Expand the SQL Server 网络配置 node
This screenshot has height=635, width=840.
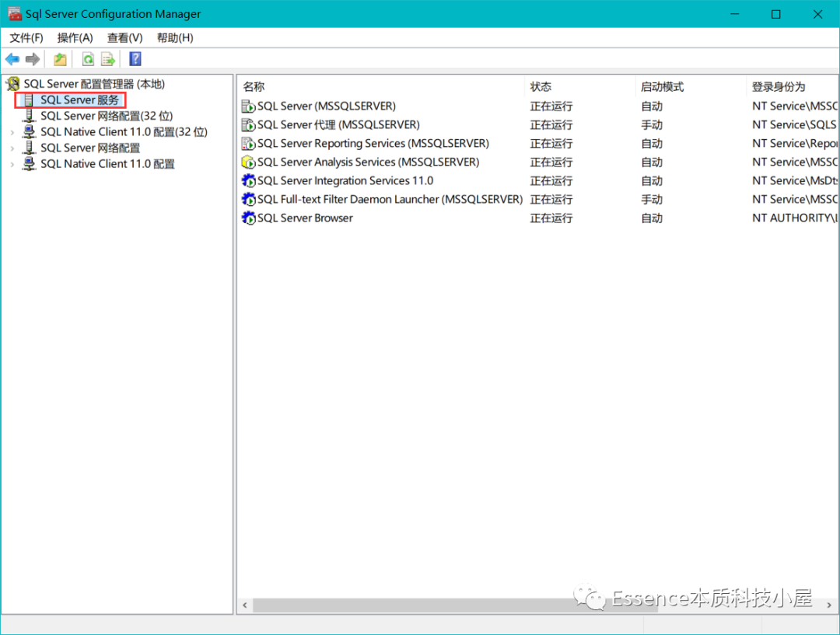pyautogui.click(x=12, y=148)
